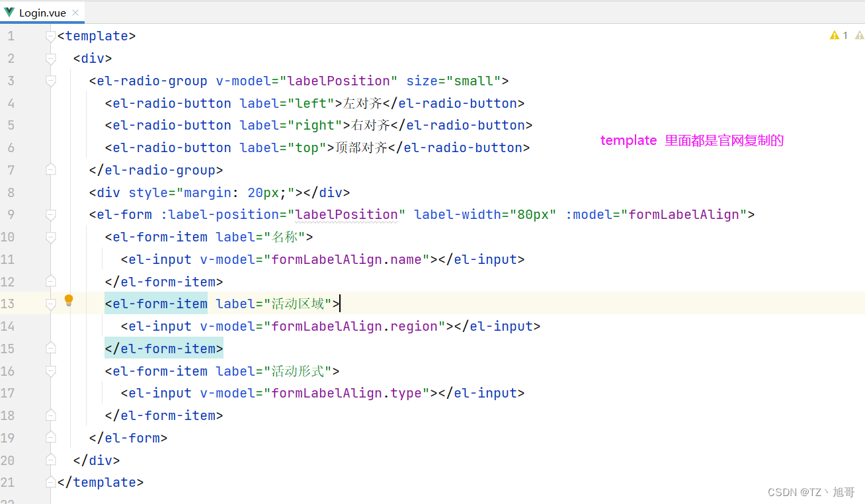Viewport: 865px width, 504px height.
Task: Click :label-position="labelPosition" on line 9
Action: [x=284, y=214]
